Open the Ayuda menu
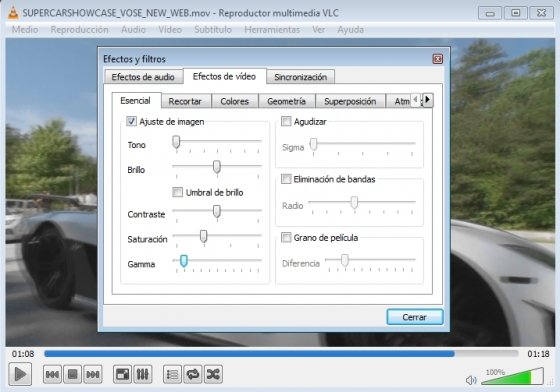 (350, 30)
